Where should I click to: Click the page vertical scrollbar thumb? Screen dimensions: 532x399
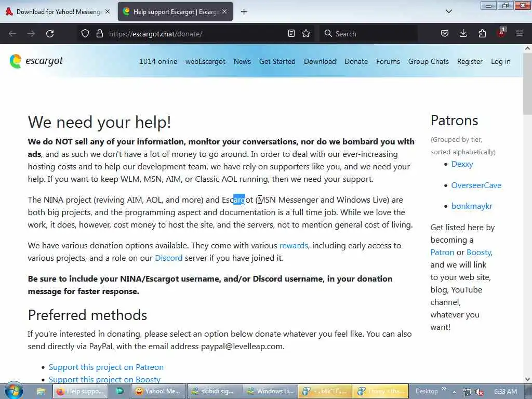(527, 85)
